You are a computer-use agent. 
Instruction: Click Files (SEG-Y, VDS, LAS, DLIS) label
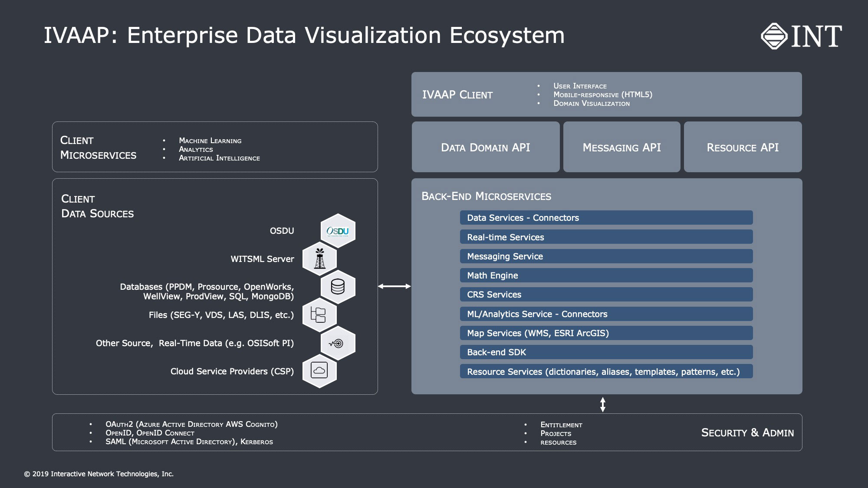click(221, 315)
